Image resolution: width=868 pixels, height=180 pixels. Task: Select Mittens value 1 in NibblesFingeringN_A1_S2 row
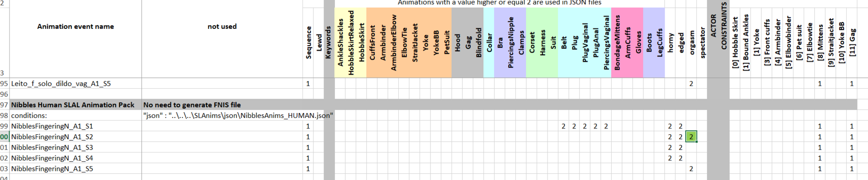pos(820,137)
